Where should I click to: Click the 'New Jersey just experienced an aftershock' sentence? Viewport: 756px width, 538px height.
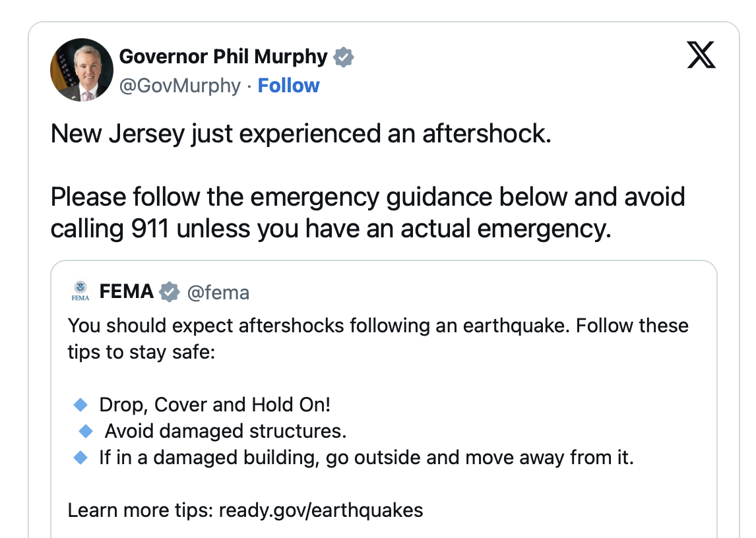coord(300,134)
